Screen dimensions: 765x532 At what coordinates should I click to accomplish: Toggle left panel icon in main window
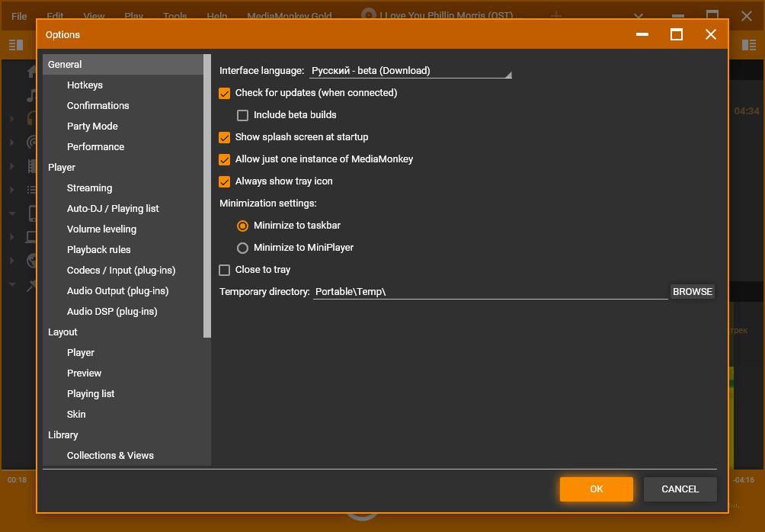[x=16, y=45]
